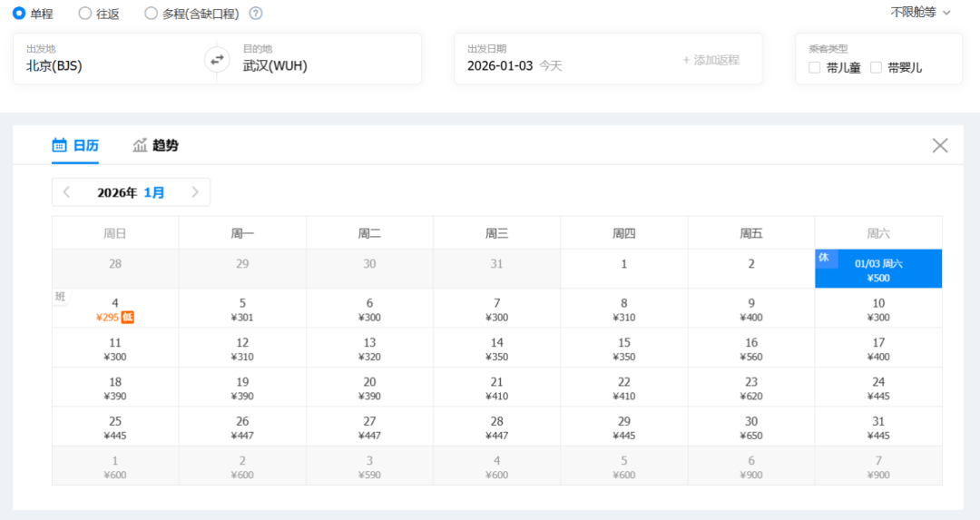Open the 1月 month selector

coord(154,192)
